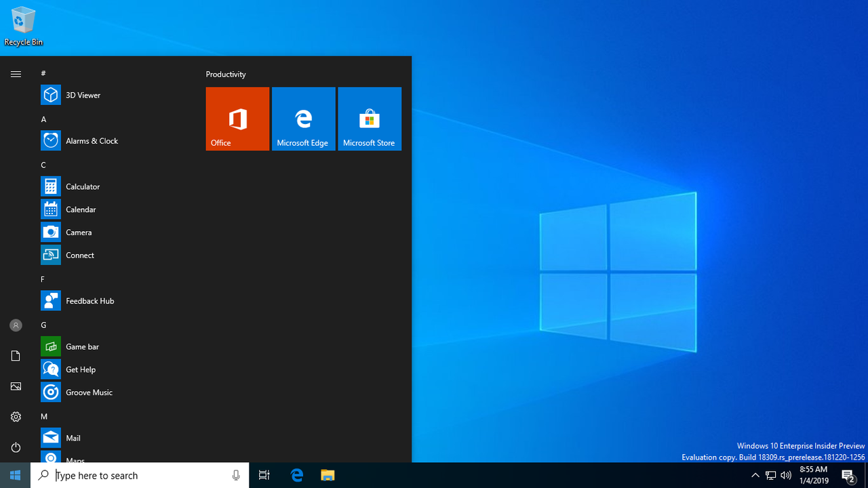Open Documents from Start sidebar

pos(16,356)
